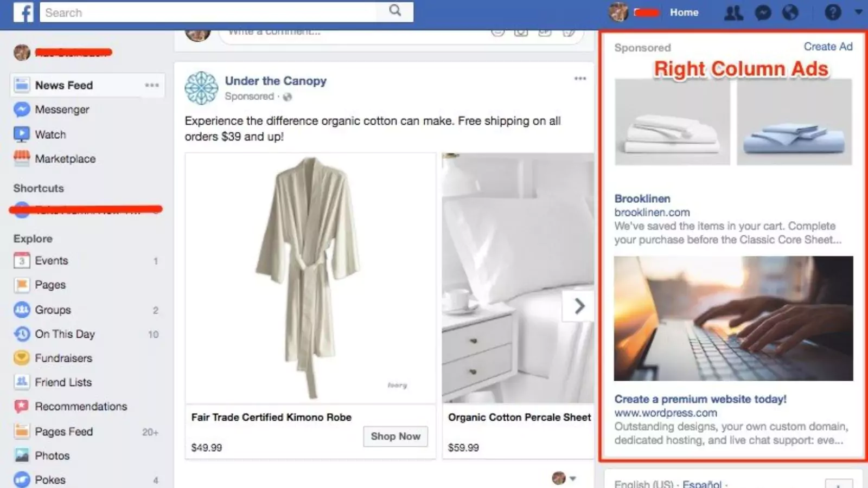Image resolution: width=868 pixels, height=488 pixels.
Task: Open account menu dropdown arrow in top bar
Action: click(x=858, y=12)
